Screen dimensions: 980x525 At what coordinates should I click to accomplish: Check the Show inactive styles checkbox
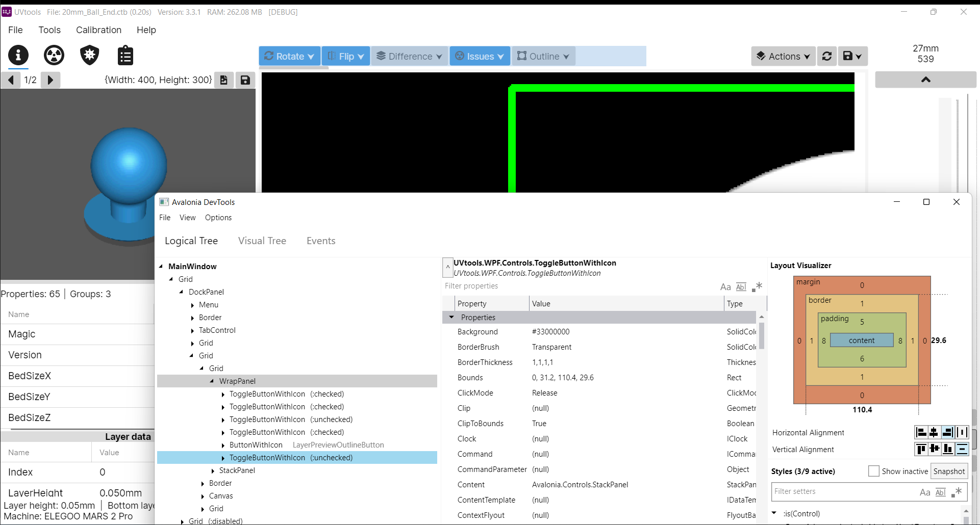pos(874,471)
